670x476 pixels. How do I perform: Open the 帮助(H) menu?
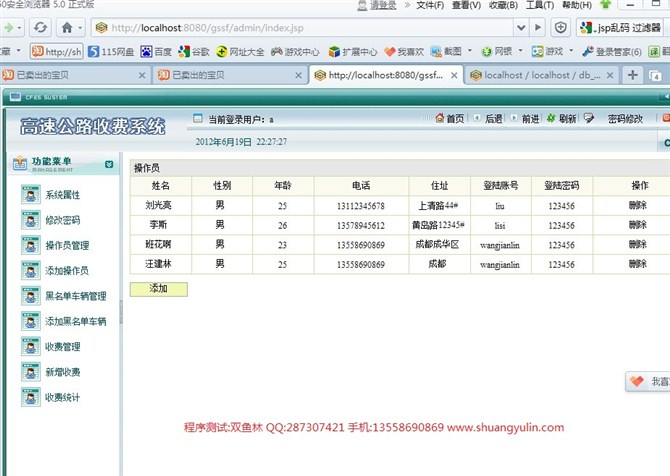576,5
